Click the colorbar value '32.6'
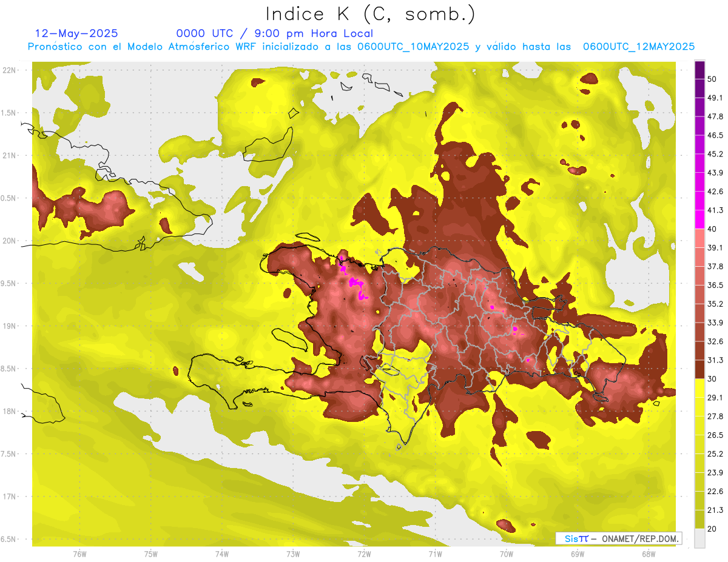 [x=716, y=341]
